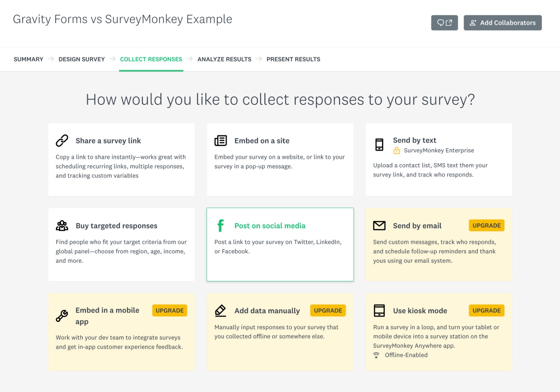This screenshot has width=560, height=392.
Task: Select the Collect Responses tab
Action: tap(151, 59)
